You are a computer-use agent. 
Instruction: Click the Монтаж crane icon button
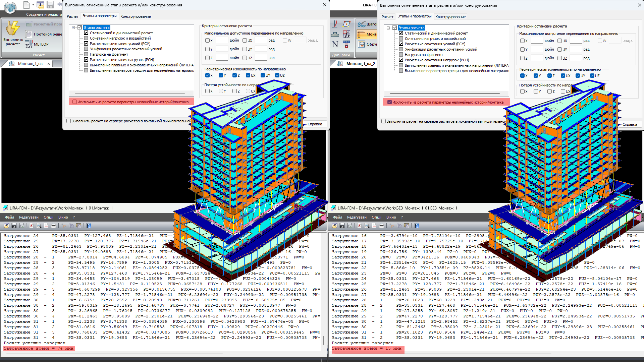[x=361, y=34]
